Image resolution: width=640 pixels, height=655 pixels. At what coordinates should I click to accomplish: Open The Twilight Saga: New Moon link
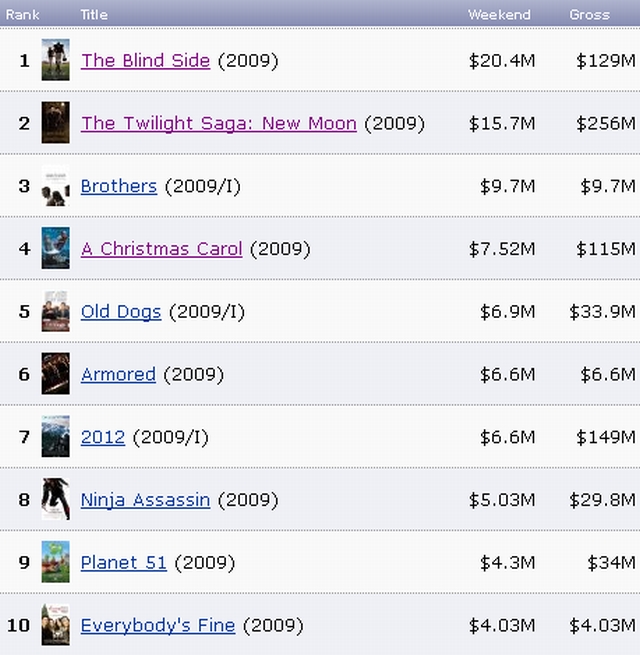(x=218, y=123)
